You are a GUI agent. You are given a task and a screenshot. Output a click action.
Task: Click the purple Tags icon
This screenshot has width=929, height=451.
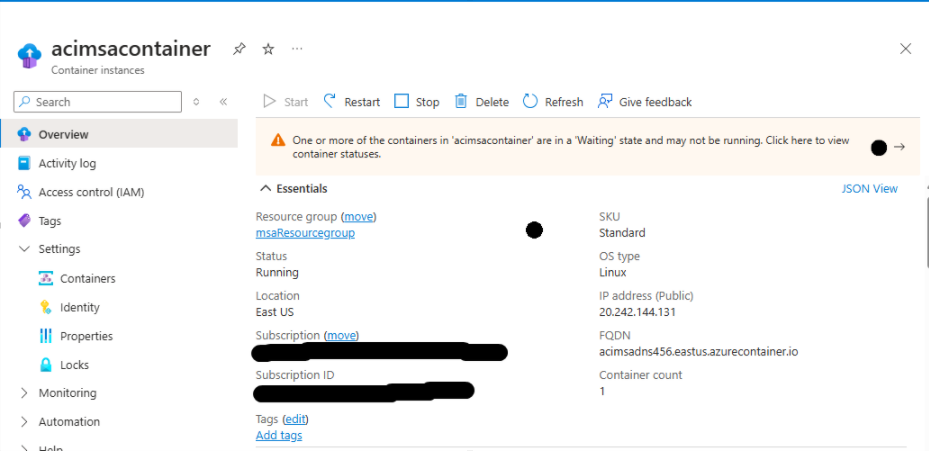point(24,221)
